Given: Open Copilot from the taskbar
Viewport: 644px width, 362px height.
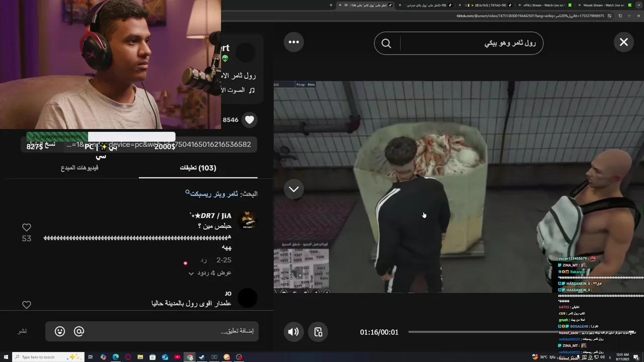Looking at the screenshot, I should (103, 357).
